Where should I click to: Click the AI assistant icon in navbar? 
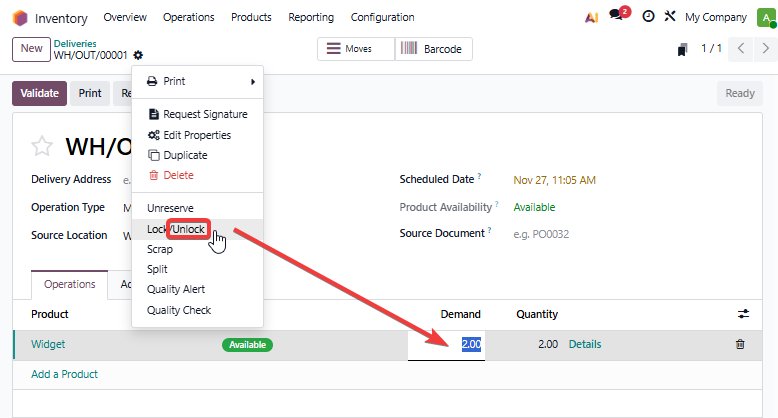pos(591,17)
